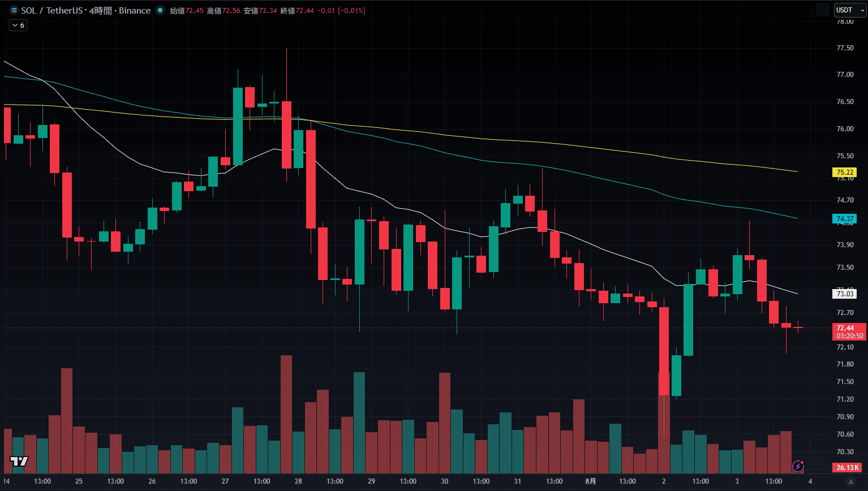The height and width of the screenshot is (491, 868).
Task: Select the cyan 74.37 price label
Action: [845, 218]
